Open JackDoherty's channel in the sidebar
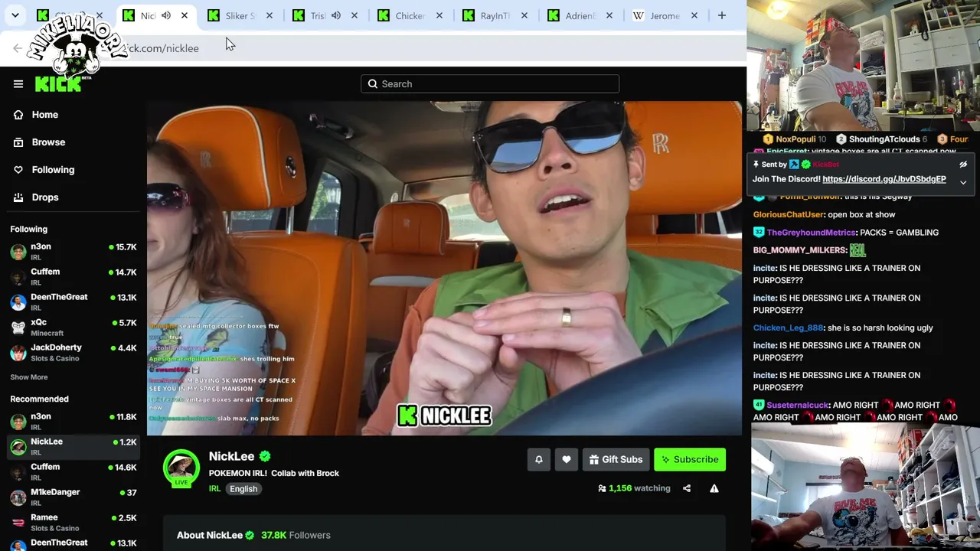The width and height of the screenshot is (980, 551). 73,353
